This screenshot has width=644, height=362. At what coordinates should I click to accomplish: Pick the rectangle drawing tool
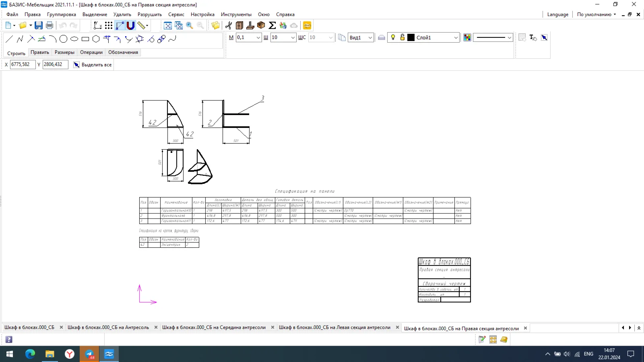pos(85,39)
